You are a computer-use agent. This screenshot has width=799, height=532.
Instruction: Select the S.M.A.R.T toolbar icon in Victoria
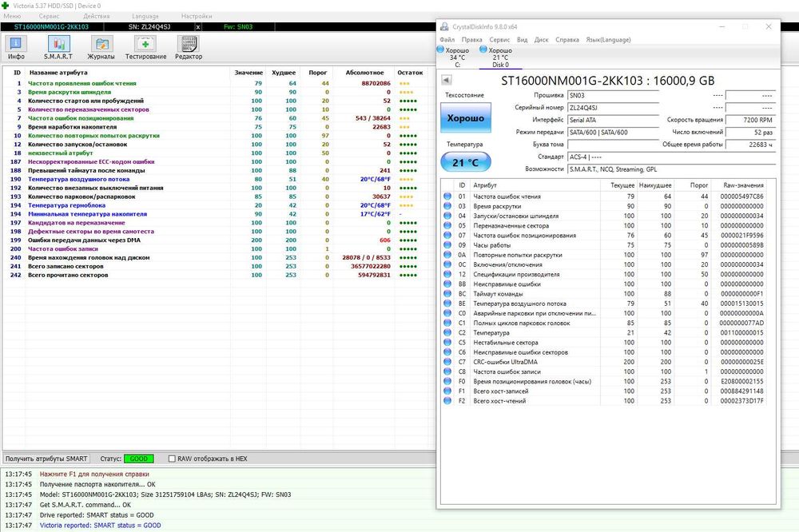[58, 48]
